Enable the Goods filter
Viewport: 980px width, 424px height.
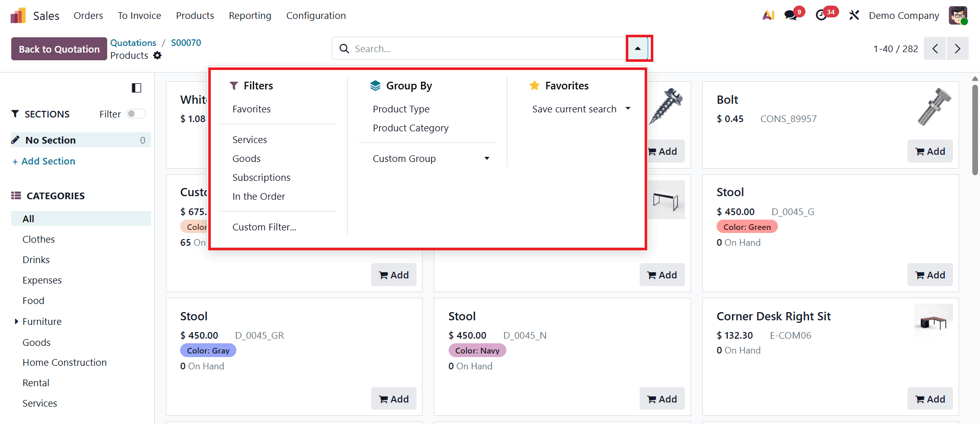click(x=246, y=158)
